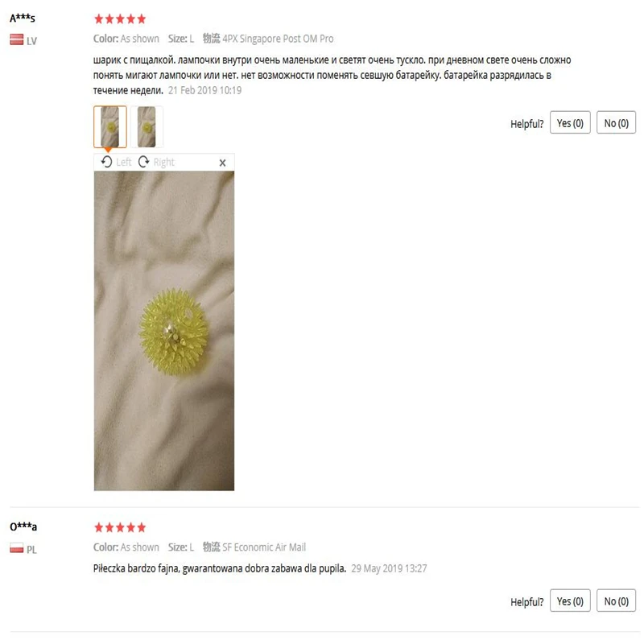Click the Latvia flag icon
The height and width of the screenshot is (644, 644).
16,39
